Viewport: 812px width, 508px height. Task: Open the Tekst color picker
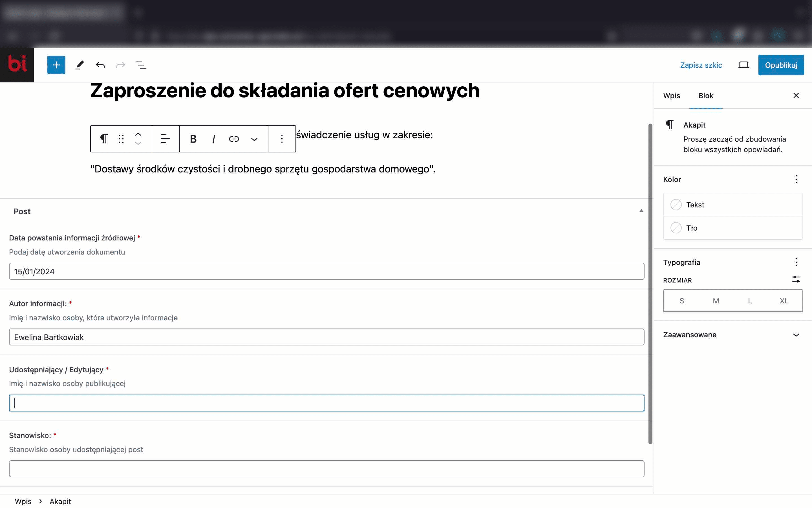[733, 205]
